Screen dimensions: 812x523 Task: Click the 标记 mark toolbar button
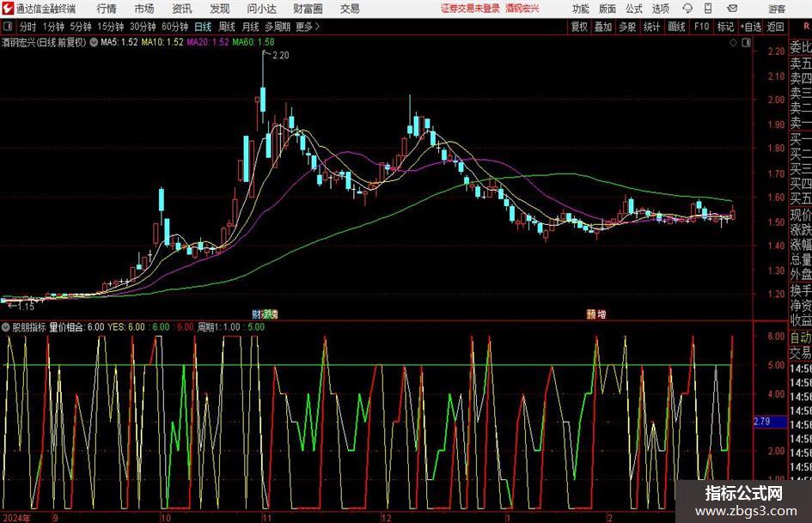(x=725, y=27)
